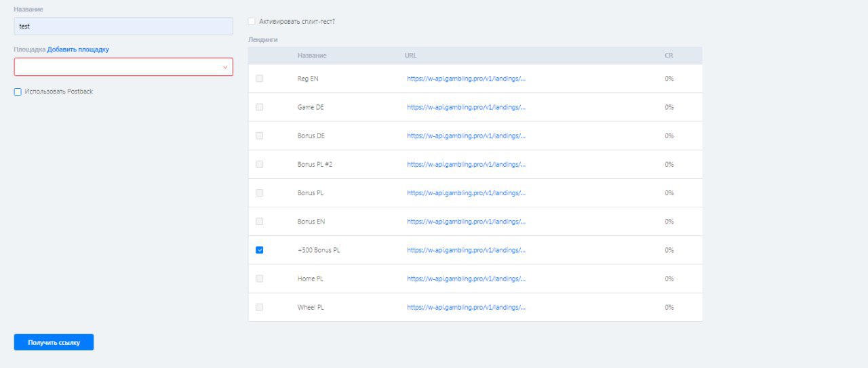
Task: Check the Bonus PL #2 landing checkbox
Action: pyautogui.click(x=259, y=164)
